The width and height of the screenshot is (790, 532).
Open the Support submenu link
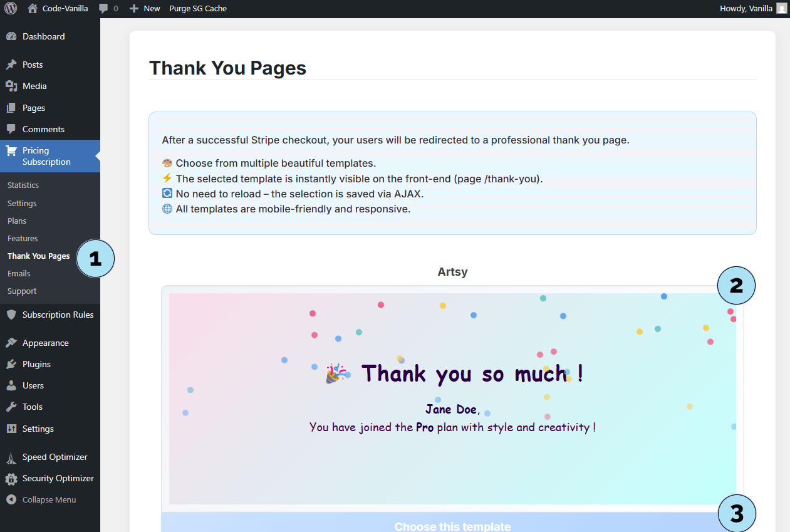[x=22, y=291]
